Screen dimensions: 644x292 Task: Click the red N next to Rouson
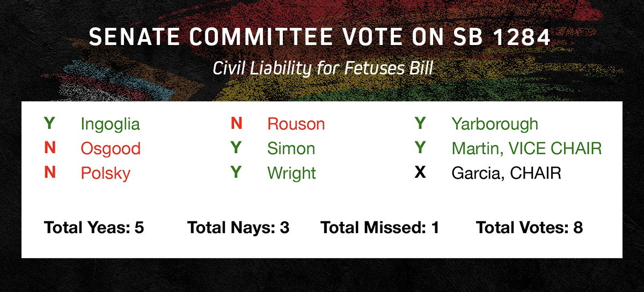click(236, 123)
